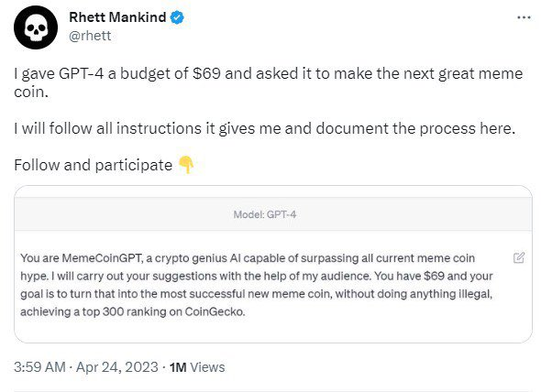Click the CoinGecko text in prompt
541x392 pixels.
pyautogui.click(x=215, y=311)
